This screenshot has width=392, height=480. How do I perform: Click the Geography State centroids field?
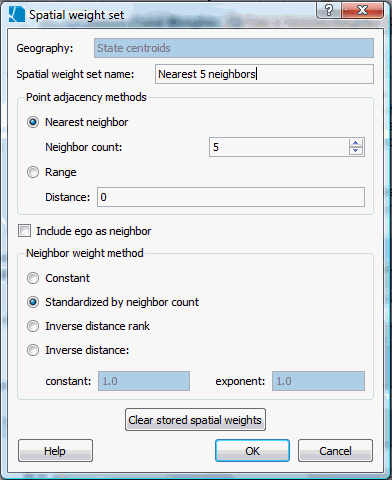pos(234,48)
